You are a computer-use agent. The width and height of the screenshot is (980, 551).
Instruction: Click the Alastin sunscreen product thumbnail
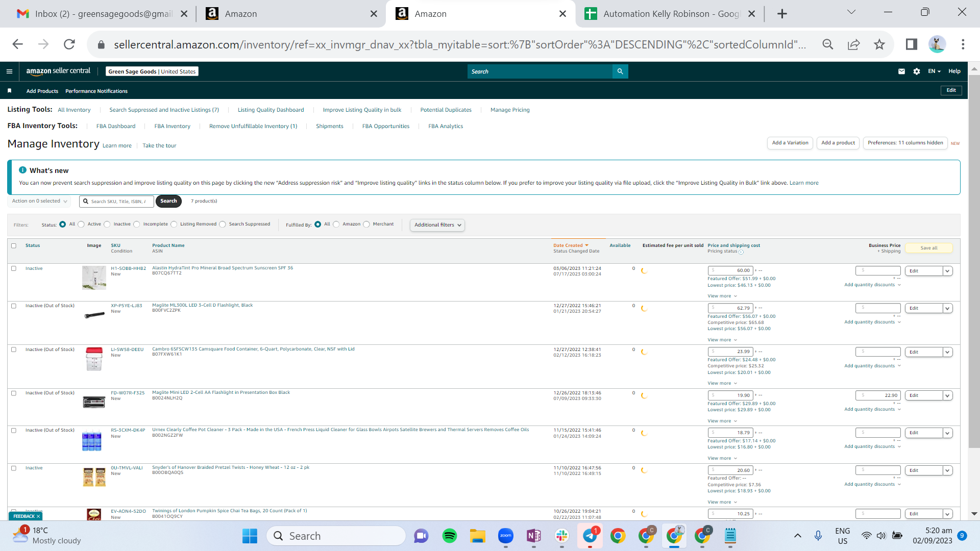point(94,278)
